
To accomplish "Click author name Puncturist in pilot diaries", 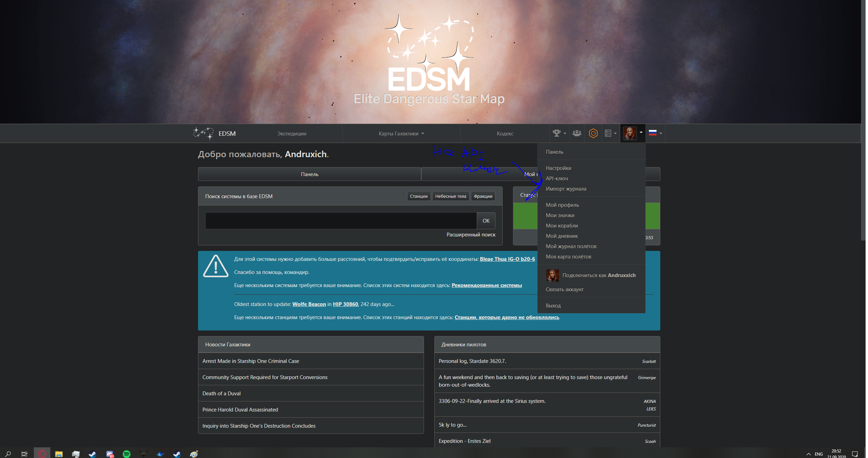I will tap(647, 425).
